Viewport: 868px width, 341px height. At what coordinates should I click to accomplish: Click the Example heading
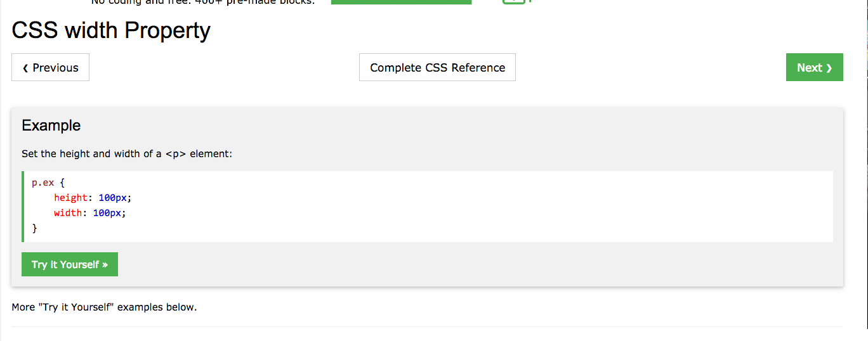click(51, 125)
